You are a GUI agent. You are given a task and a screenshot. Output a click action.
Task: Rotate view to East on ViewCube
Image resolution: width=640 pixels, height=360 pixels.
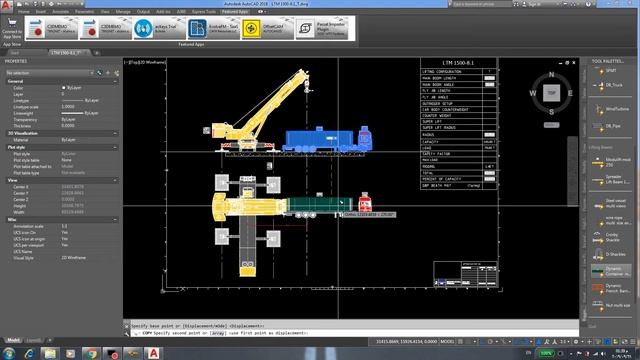pyautogui.click(x=570, y=93)
